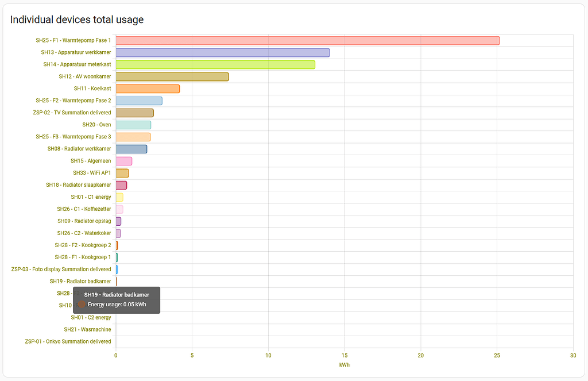Screen dimensions: 588x381
Task: Click the pink SH15 - Algemeen bar
Action: 131,148
